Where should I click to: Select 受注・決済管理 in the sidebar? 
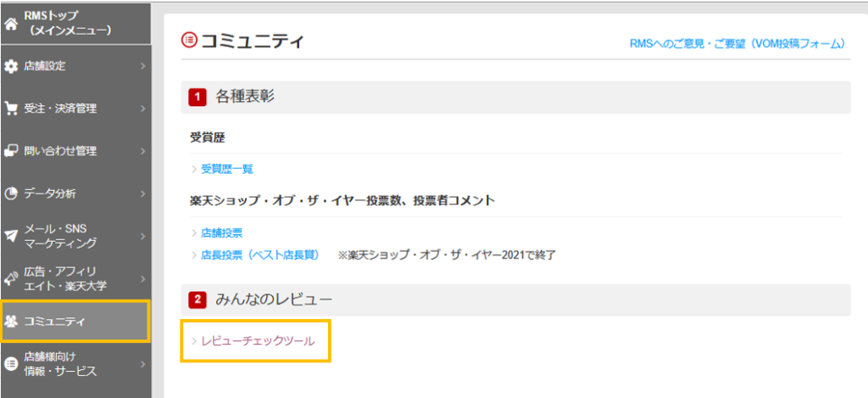[x=75, y=109]
